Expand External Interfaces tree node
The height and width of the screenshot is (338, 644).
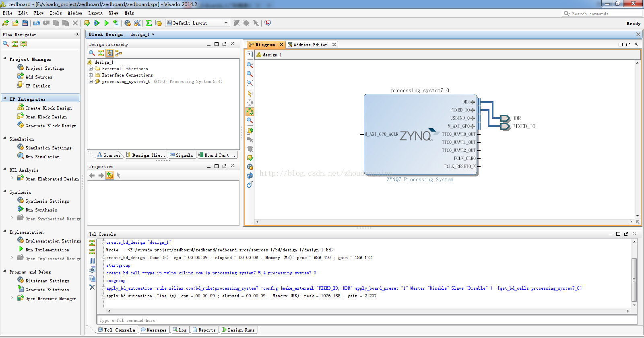point(91,68)
